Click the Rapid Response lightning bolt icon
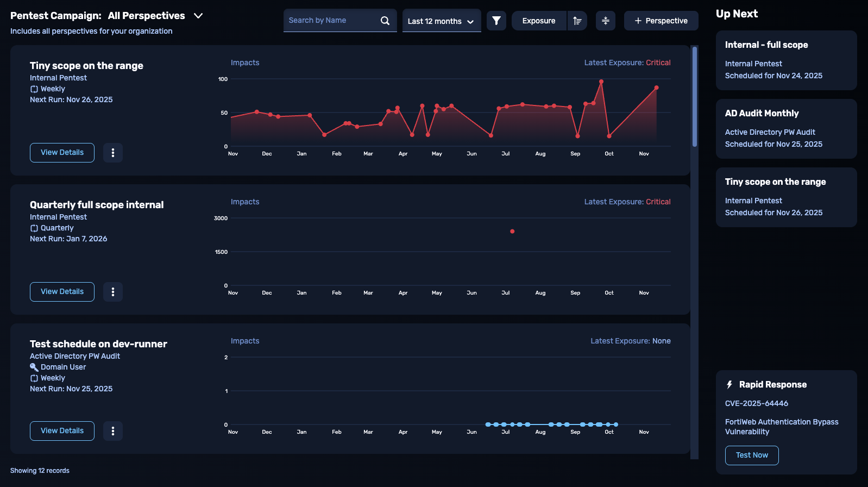 coord(729,385)
